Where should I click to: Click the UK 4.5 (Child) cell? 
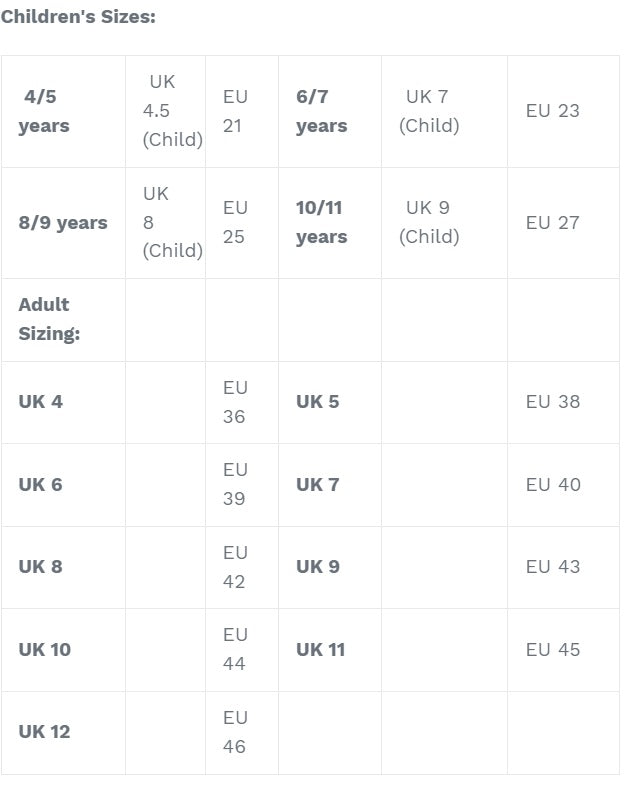tap(165, 111)
